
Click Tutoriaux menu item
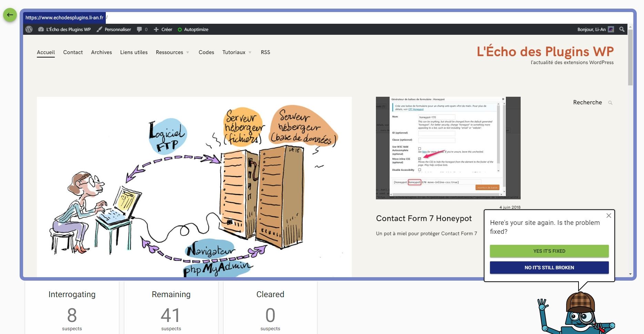pos(234,52)
